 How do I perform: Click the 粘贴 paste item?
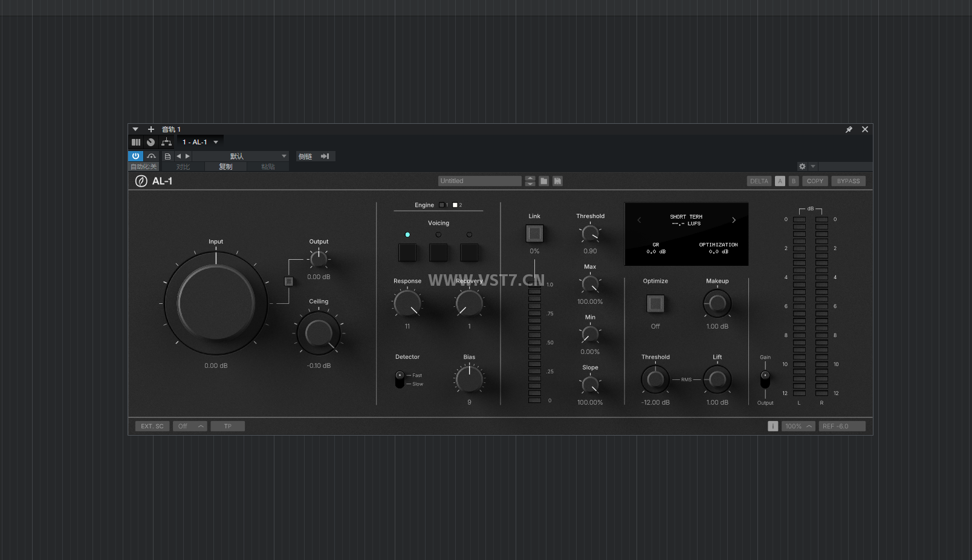[268, 167]
